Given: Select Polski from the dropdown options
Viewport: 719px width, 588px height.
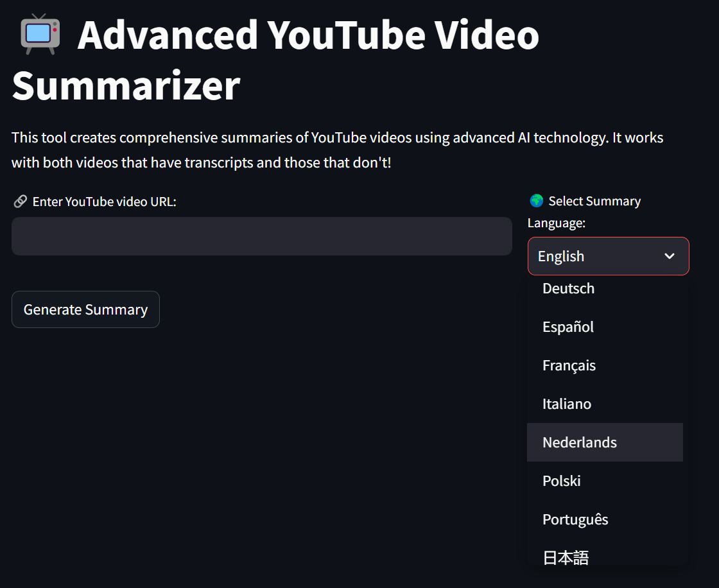Looking at the screenshot, I should coord(562,481).
